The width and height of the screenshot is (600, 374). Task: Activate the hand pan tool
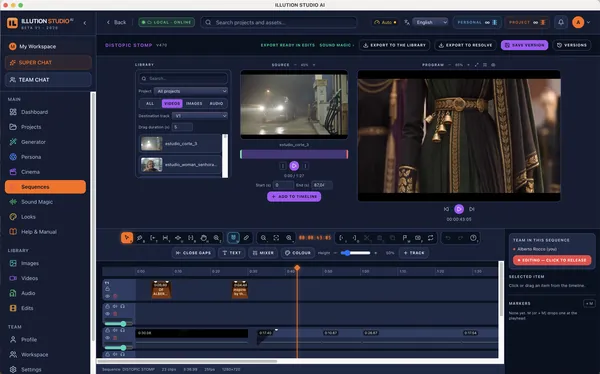(x=204, y=238)
